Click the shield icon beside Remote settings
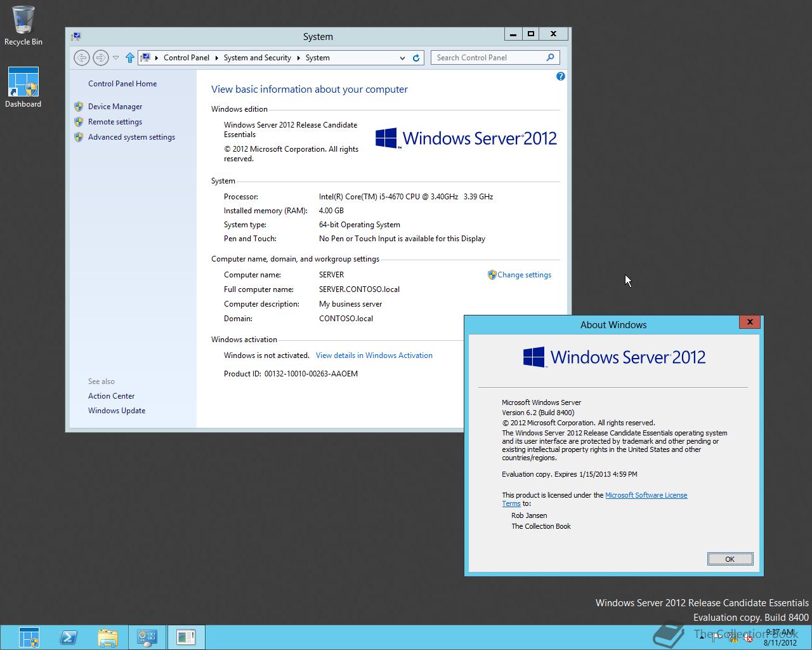The image size is (812, 650). point(79,122)
